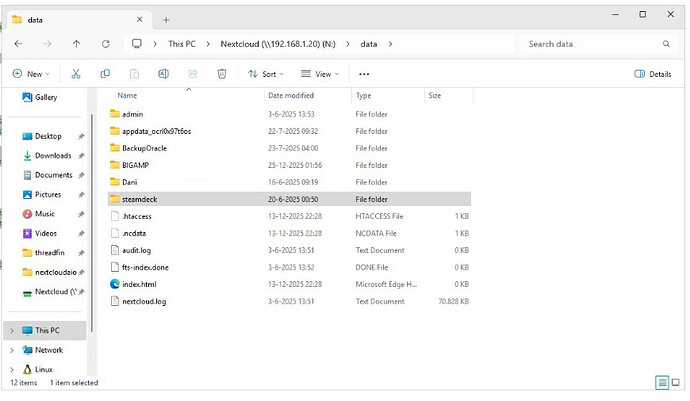Expand the Linux tree node
The width and height of the screenshot is (690, 401).
(x=12, y=369)
